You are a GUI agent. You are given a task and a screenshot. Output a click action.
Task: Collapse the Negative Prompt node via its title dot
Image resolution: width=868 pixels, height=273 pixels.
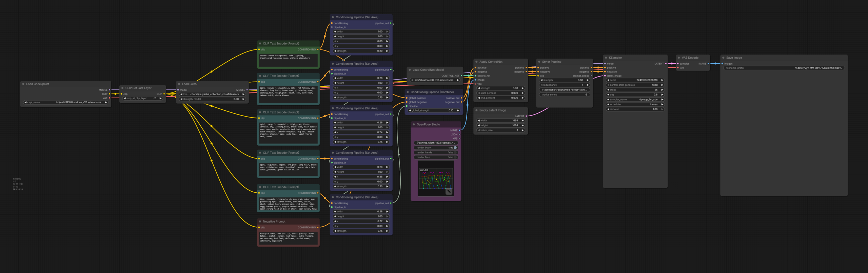260,222
